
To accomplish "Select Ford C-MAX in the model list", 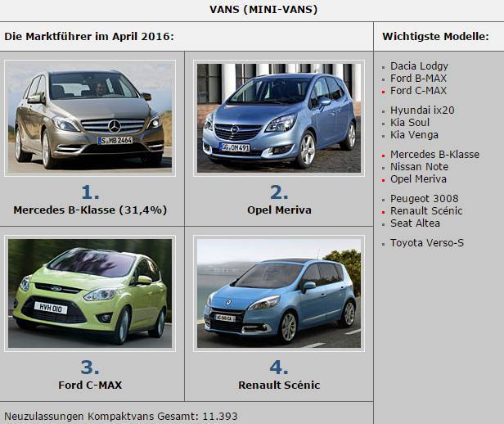I will tap(418, 91).
